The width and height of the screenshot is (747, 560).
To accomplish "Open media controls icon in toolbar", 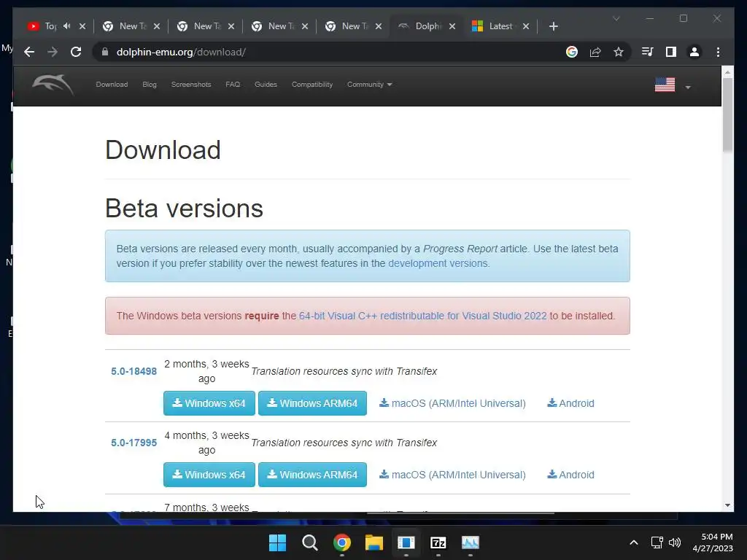I will click(x=648, y=52).
